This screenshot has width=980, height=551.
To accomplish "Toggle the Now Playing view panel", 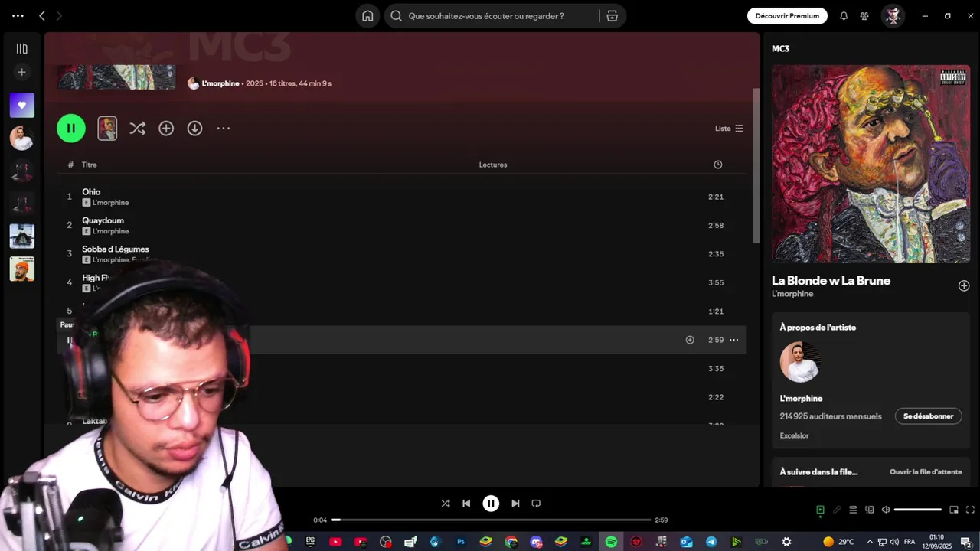I will (x=820, y=510).
